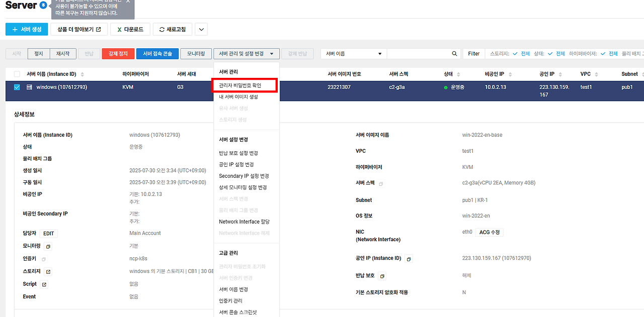
Task: Click the green 운영중 status dot
Action: (446, 87)
